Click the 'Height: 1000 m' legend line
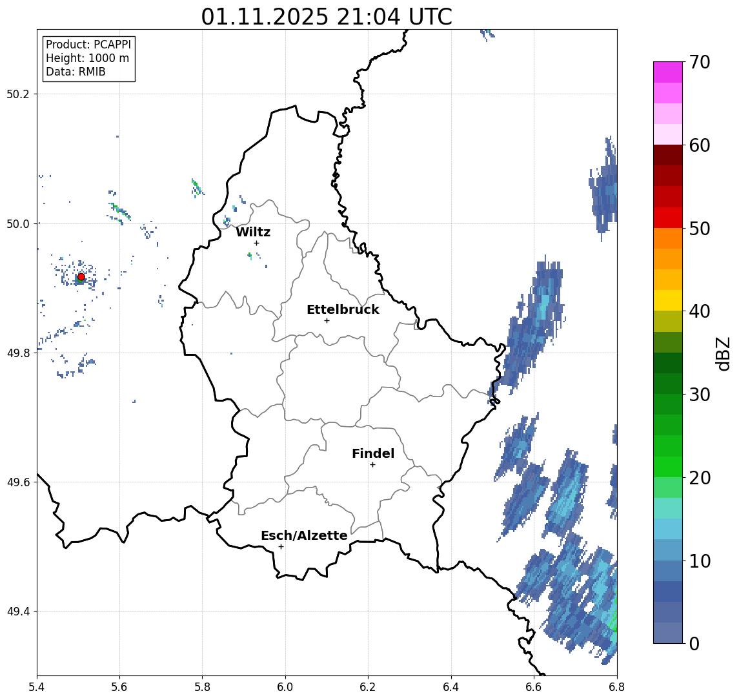 (87, 59)
